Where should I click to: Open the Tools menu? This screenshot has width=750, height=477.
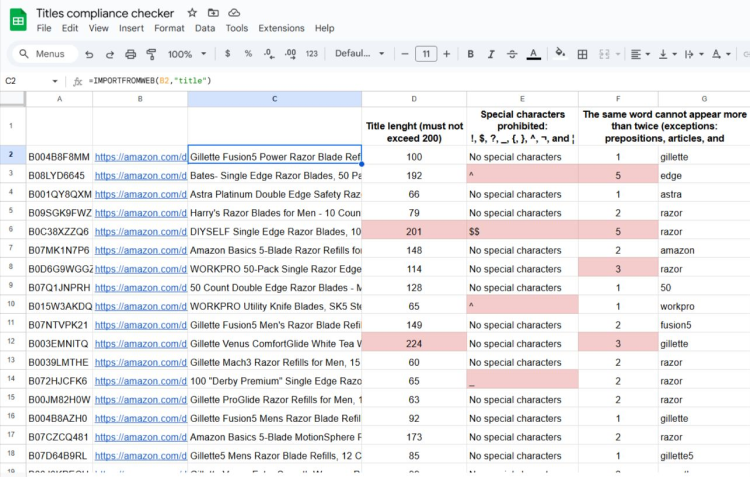pyautogui.click(x=237, y=28)
